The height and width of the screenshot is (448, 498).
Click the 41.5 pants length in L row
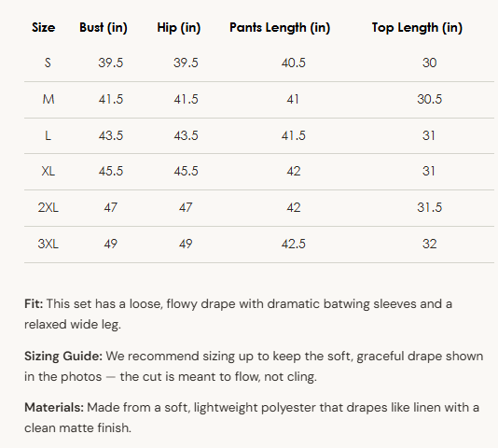294,135
